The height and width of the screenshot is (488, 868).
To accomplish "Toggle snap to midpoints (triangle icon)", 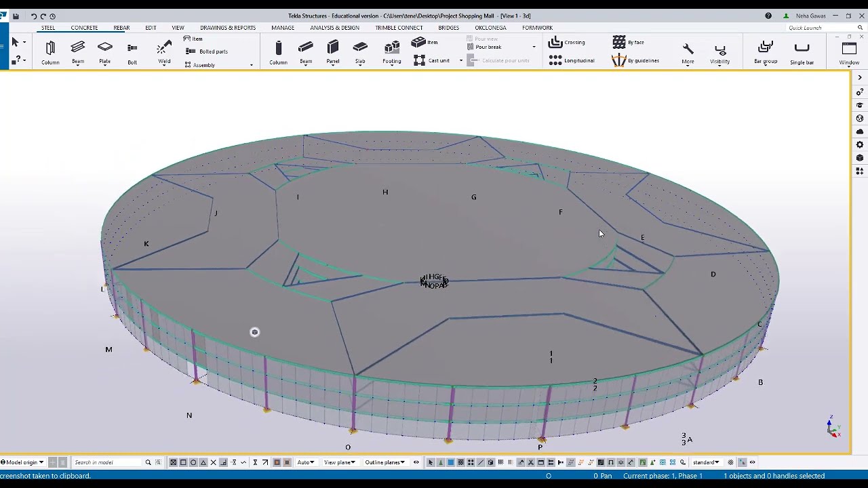I will 203,462.
